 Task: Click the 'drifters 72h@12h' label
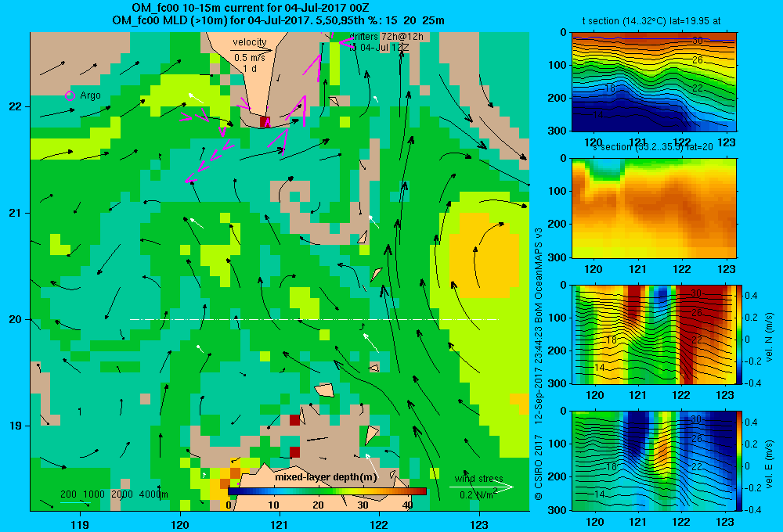[x=387, y=37]
